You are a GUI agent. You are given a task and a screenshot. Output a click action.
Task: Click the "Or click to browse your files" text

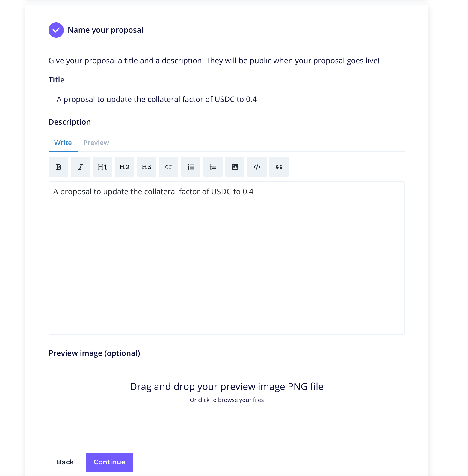click(227, 400)
